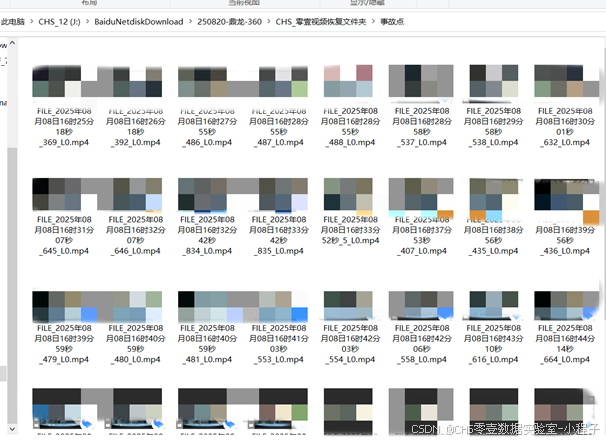Expand chevron after 250820-鼎龙-360 breadcrumb
The width and height of the screenshot is (606, 441).
[269, 22]
